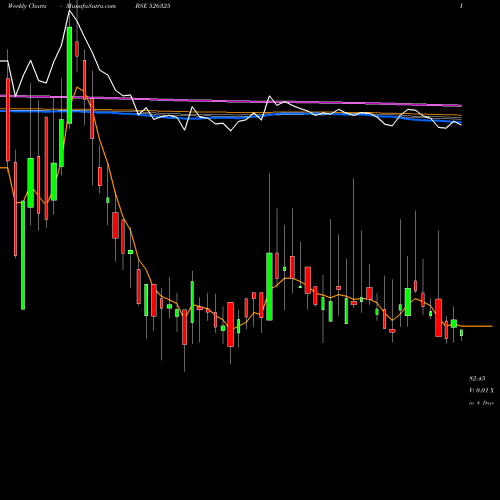Viewport: 500px width, 500px height.
Task: Click the 'V: 0.01 X' volume text
Action: click(482, 390)
